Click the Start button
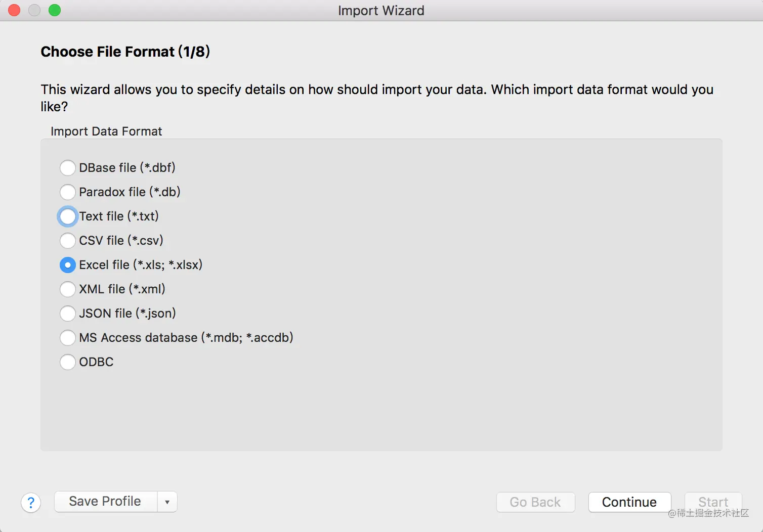Image resolution: width=763 pixels, height=532 pixels. [x=713, y=502]
